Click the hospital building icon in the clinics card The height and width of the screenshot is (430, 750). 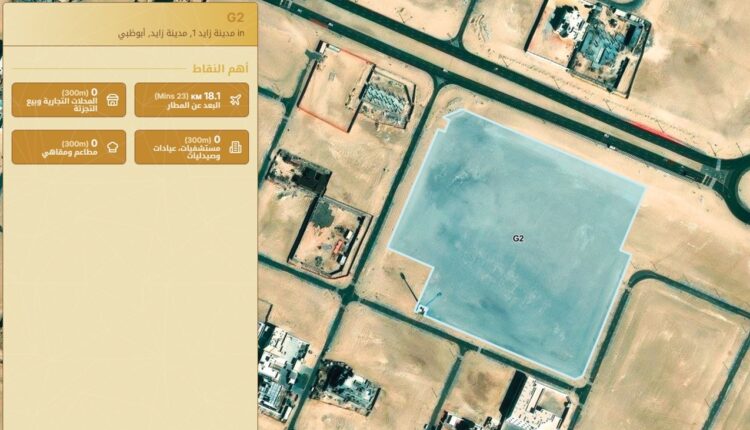click(x=235, y=147)
